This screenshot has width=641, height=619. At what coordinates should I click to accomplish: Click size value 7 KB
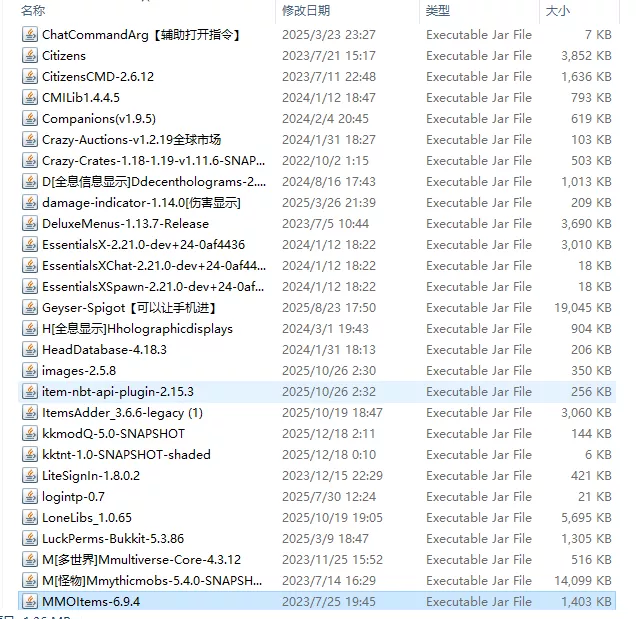[598, 35]
